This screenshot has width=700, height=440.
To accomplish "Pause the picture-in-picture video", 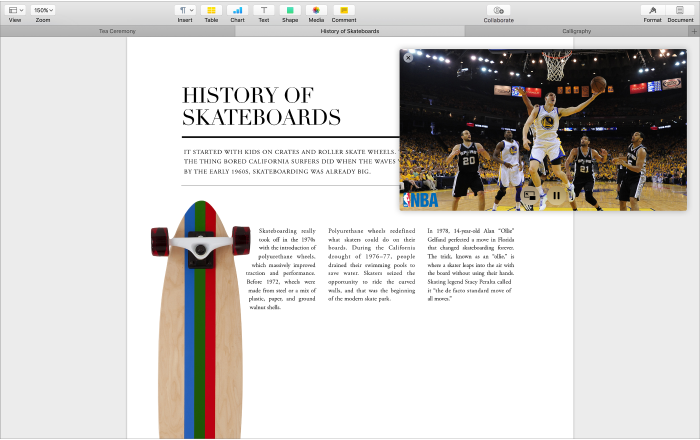I will (x=557, y=195).
